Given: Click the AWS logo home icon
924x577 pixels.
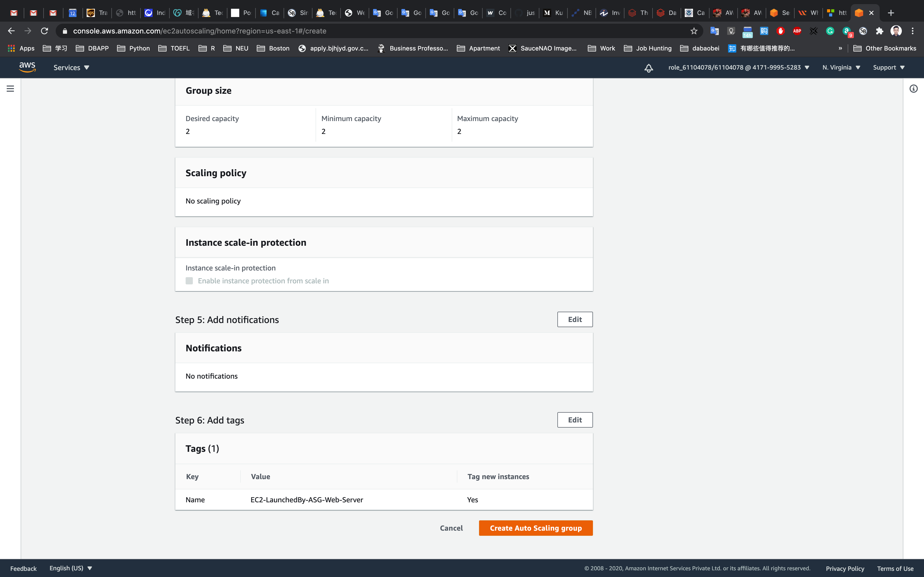Looking at the screenshot, I should 27,67.
